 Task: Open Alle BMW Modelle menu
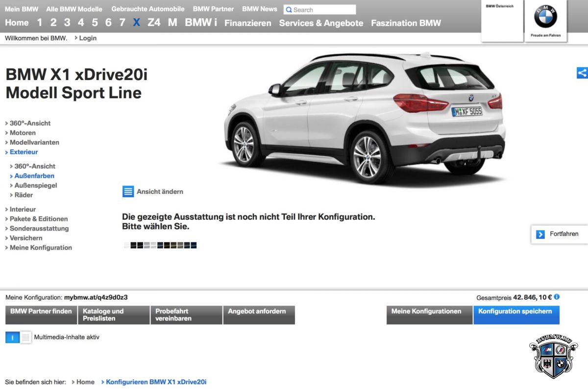[x=74, y=9]
